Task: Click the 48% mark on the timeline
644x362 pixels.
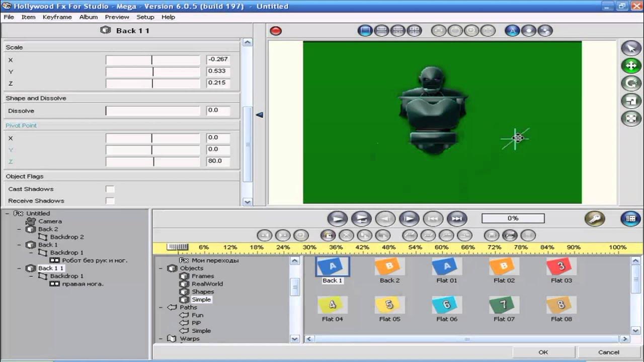Action: click(388, 247)
